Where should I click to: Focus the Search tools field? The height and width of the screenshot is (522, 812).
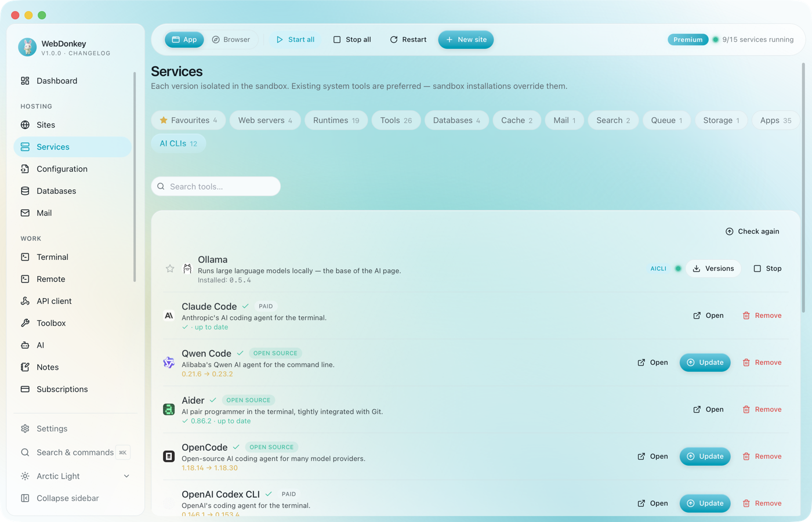tap(216, 186)
